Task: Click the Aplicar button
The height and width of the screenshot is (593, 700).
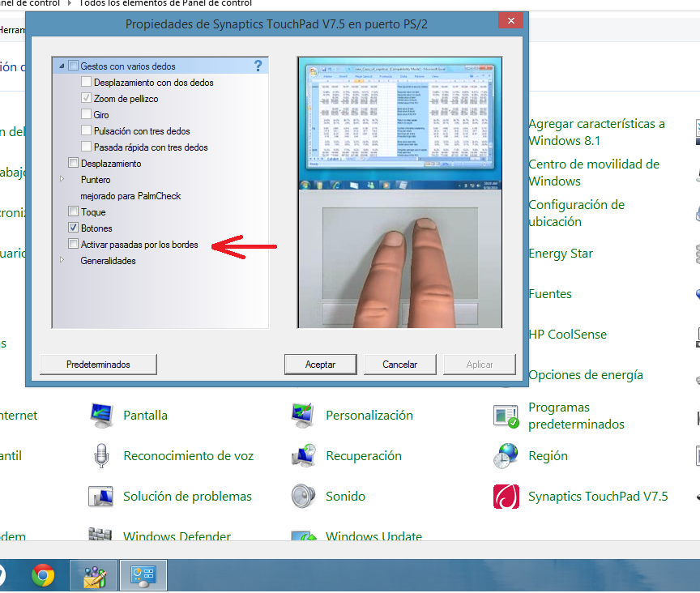Action: coord(480,365)
